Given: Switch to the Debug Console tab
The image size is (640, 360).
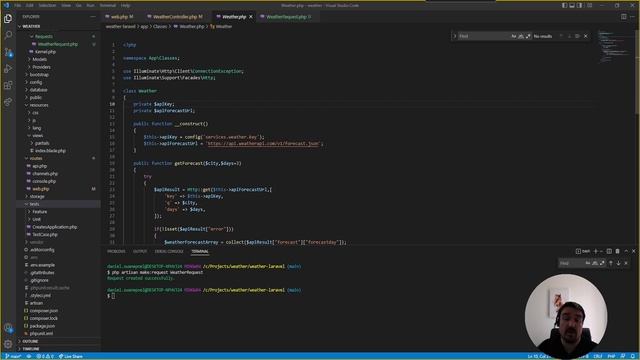Looking at the screenshot, I should click(x=169, y=251).
